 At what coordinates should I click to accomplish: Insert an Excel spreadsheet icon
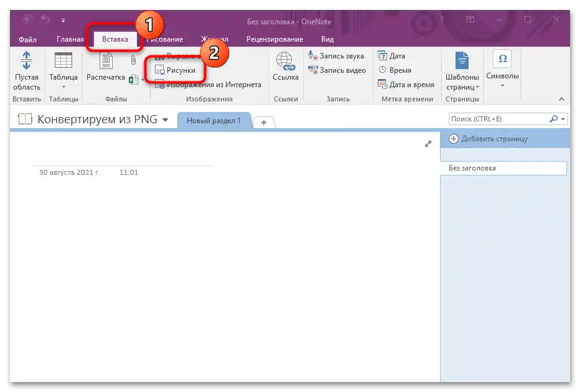[x=134, y=80]
